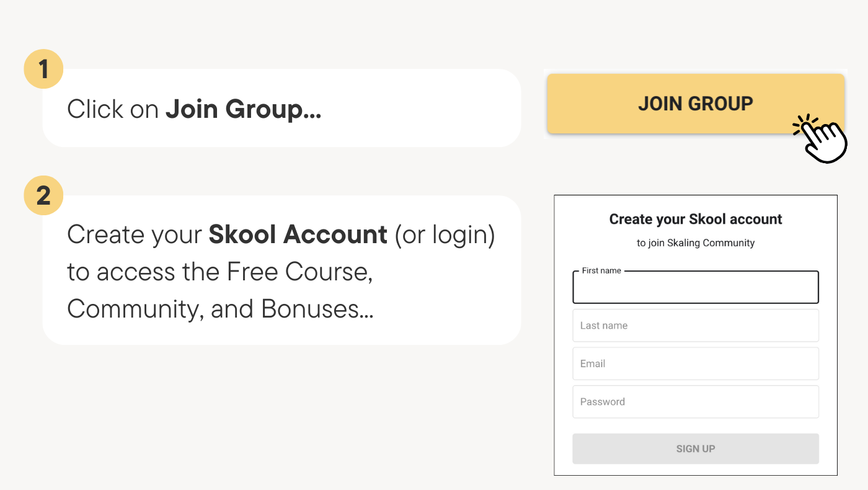Activate the Password input field
Viewport: 868px width, 490px height.
(x=696, y=402)
